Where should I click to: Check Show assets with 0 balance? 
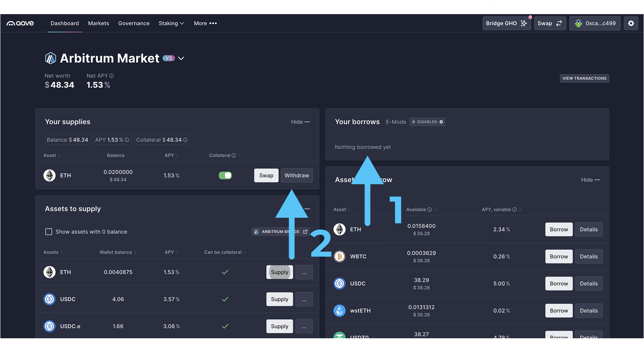point(49,232)
